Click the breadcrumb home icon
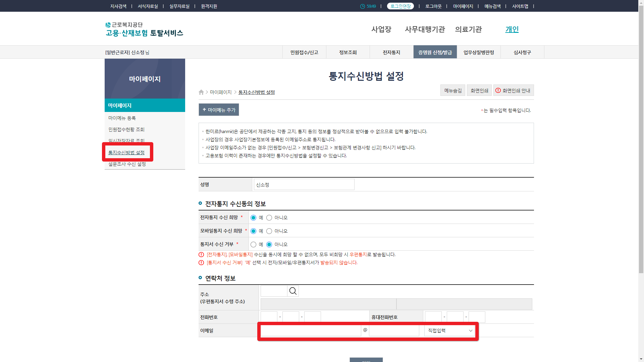Image resolution: width=644 pixels, height=362 pixels. [x=201, y=92]
